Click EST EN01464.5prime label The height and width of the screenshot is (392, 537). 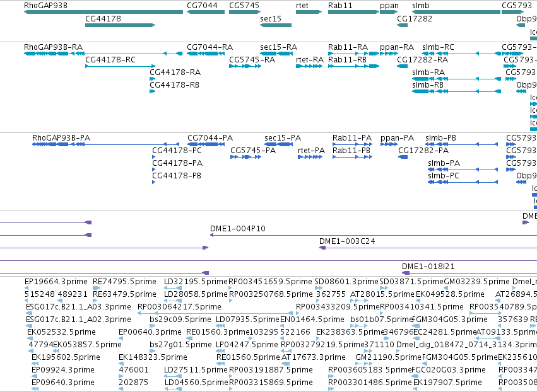point(312,320)
